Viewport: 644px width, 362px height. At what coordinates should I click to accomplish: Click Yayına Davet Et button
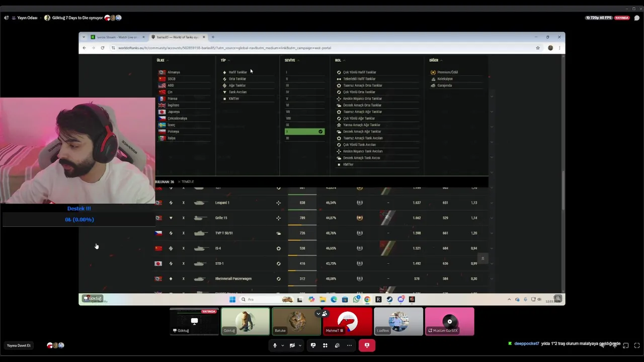(19, 345)
